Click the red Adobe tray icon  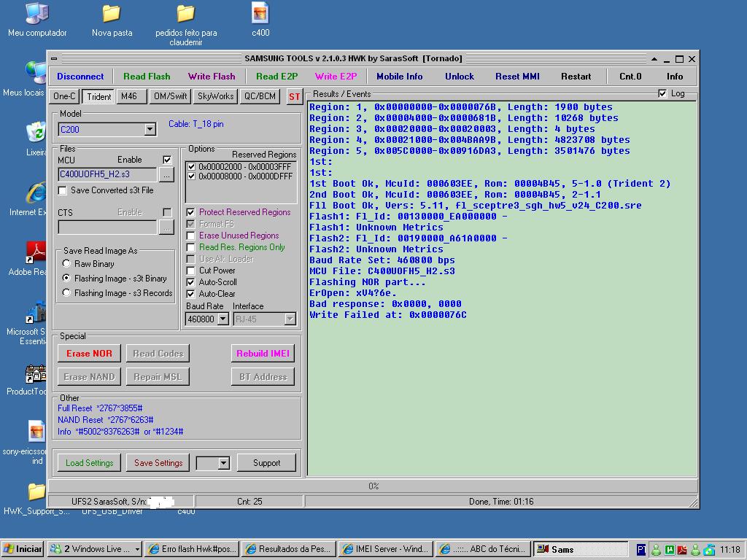click(x=682, y=550)
